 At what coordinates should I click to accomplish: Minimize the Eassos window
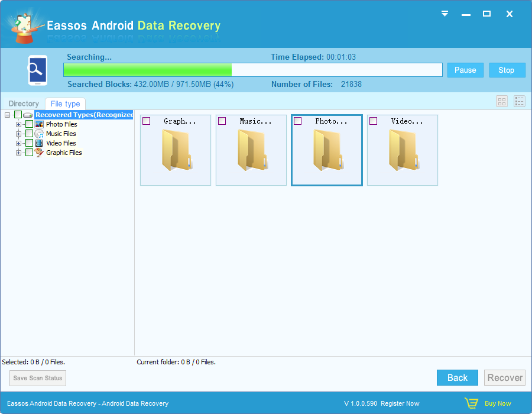466,14
